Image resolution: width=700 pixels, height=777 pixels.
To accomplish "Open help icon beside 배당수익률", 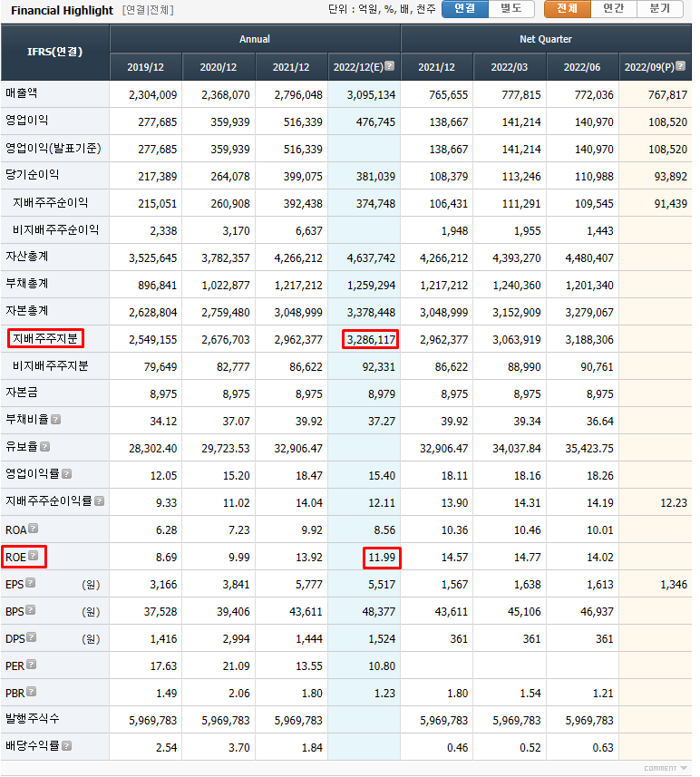I will 67,746.
